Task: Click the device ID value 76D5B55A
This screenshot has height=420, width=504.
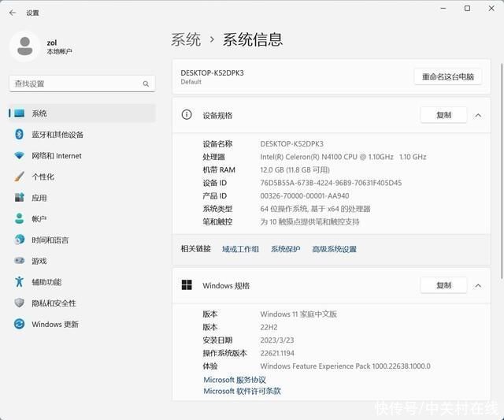Action: click(331, 183)
